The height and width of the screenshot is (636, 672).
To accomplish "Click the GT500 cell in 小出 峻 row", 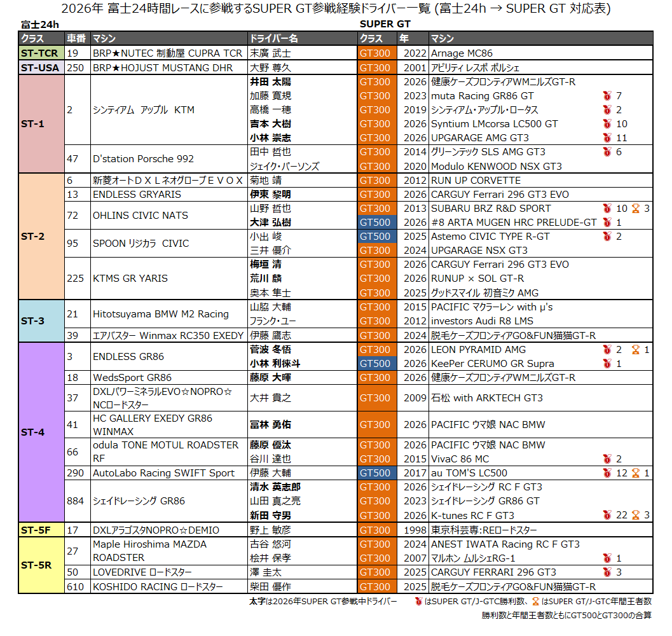I will tap(377, 237).
